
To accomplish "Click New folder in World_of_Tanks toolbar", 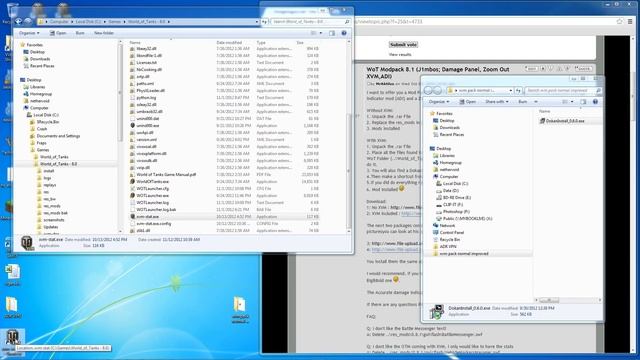I will [x=104, y=33].
